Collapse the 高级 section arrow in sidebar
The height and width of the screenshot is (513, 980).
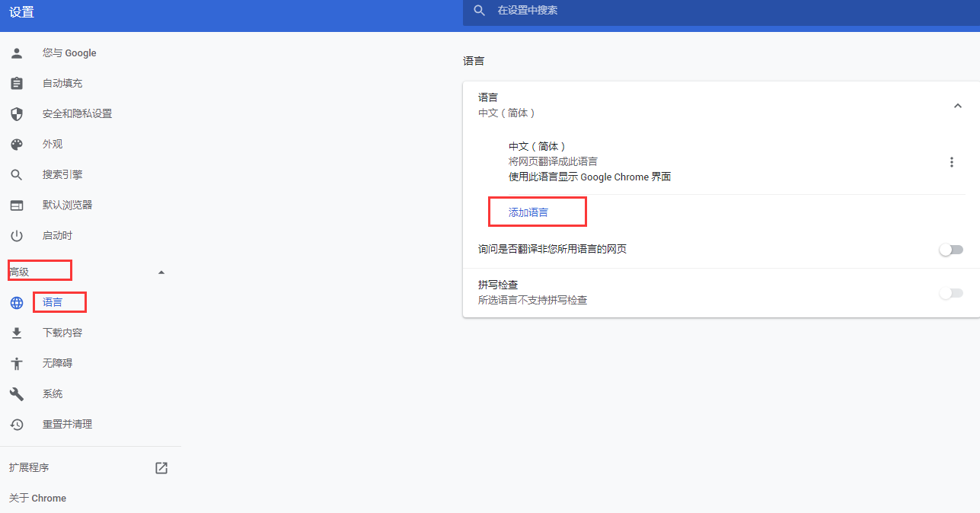pyautogui.click(x=161, y=272)
